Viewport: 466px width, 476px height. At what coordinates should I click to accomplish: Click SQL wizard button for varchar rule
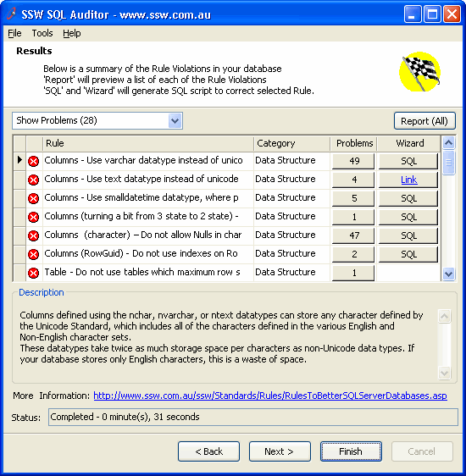coord(408,161)
